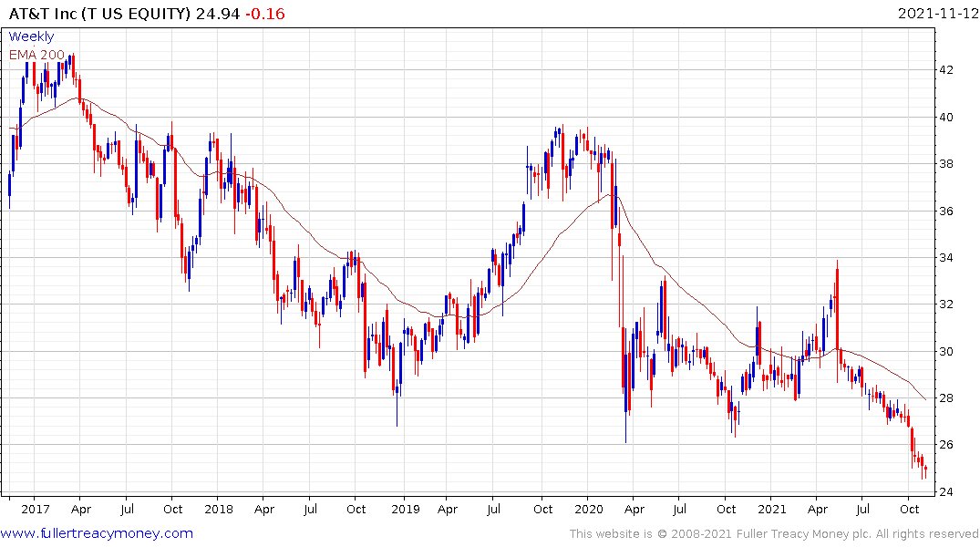The height and width of the screenshot is (547, 980).
Task: Click the 24 price axis label
Action: pos(946,492)
